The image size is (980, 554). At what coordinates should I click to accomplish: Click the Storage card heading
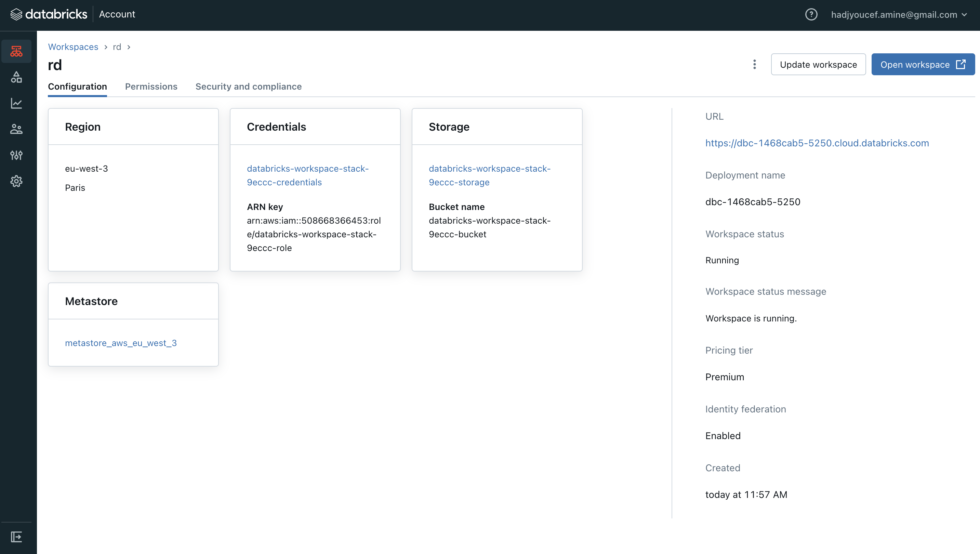(449, 127)
